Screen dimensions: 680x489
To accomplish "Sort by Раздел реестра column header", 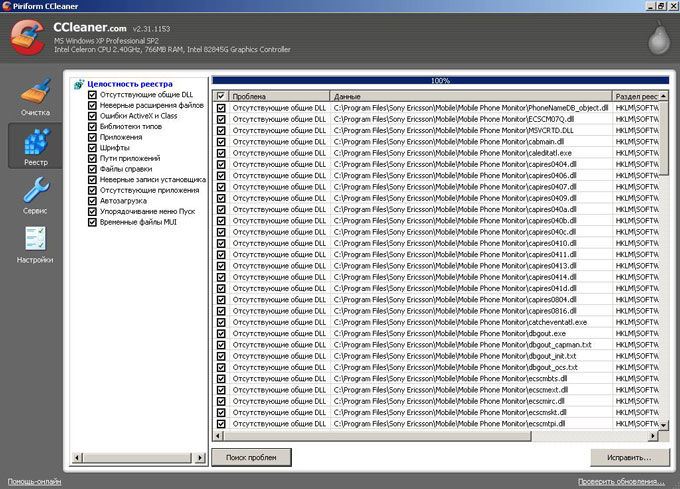I will tap(635, 96).
